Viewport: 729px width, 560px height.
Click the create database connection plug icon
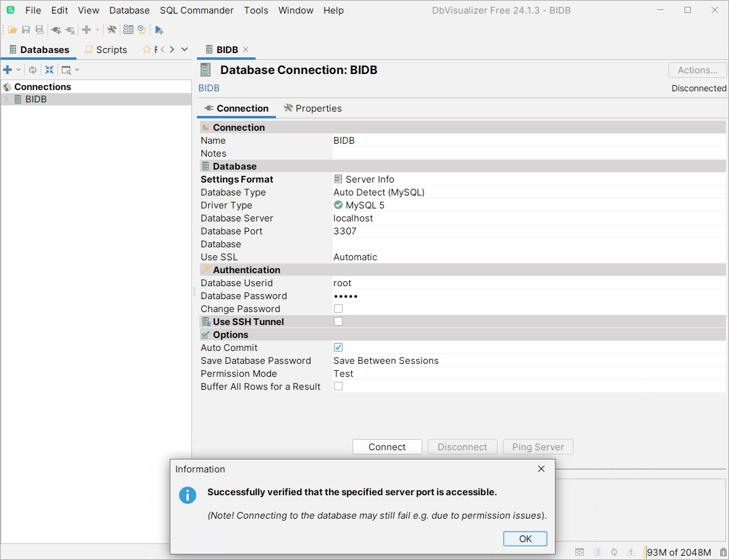pos(56,30)
